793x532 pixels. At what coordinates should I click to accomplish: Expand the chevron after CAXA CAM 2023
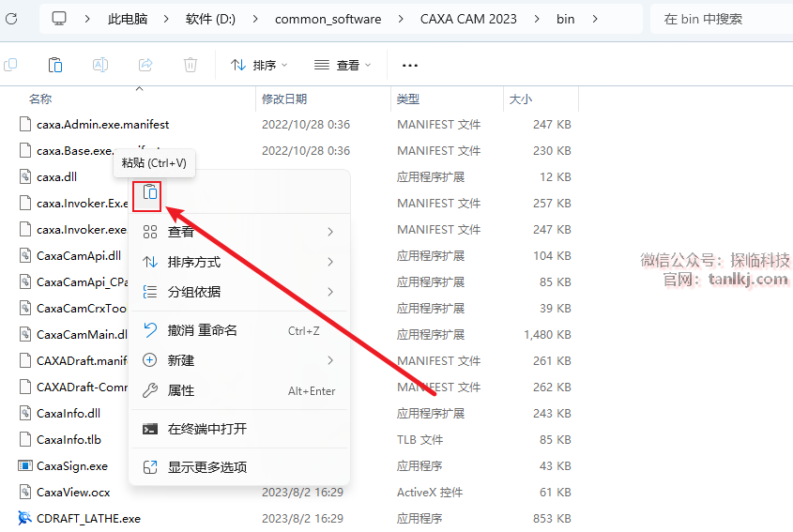(537, 19)
